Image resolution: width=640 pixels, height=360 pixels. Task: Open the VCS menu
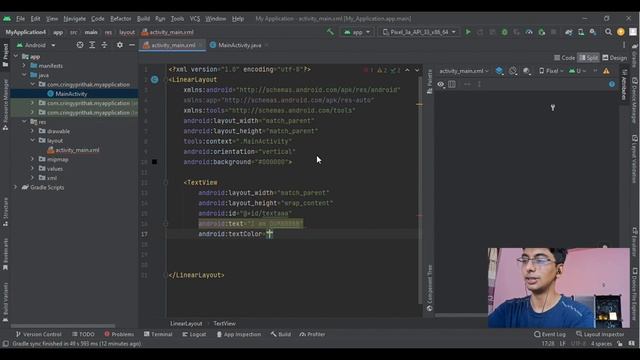pos(195,19)
